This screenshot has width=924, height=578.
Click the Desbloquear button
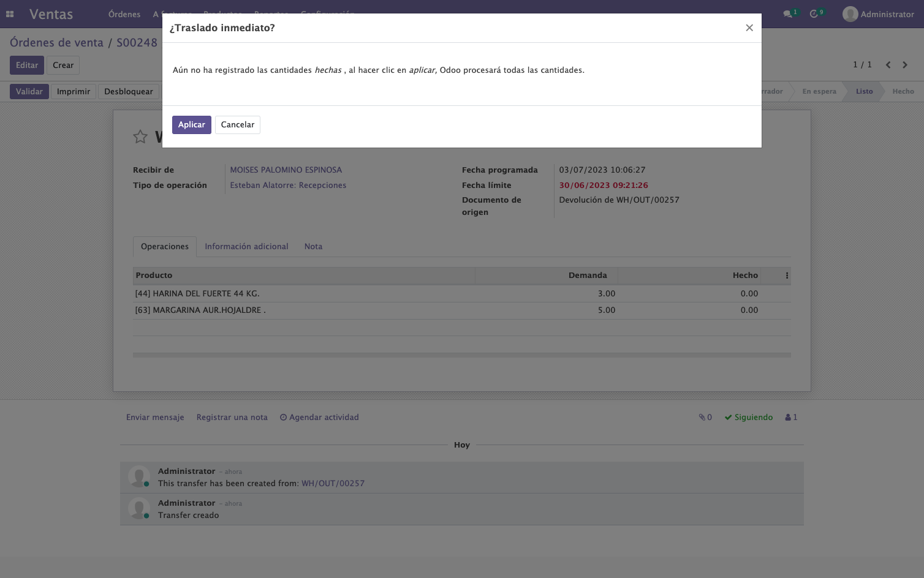click(x=129, y=92)
